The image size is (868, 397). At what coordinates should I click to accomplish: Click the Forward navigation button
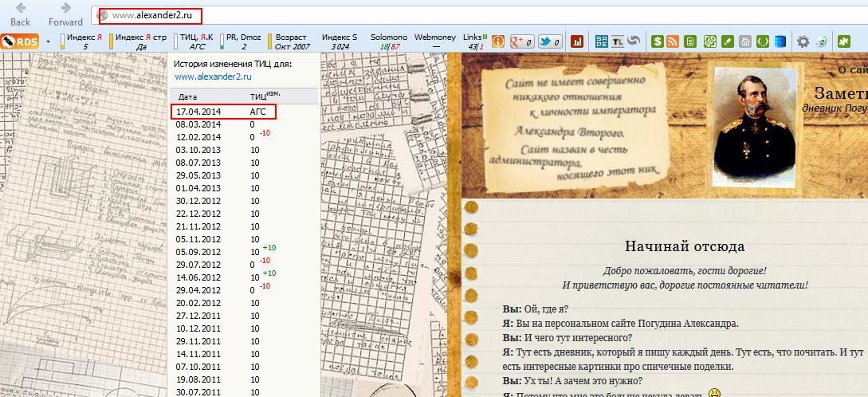pyautogui.click(x=65, y=14)
